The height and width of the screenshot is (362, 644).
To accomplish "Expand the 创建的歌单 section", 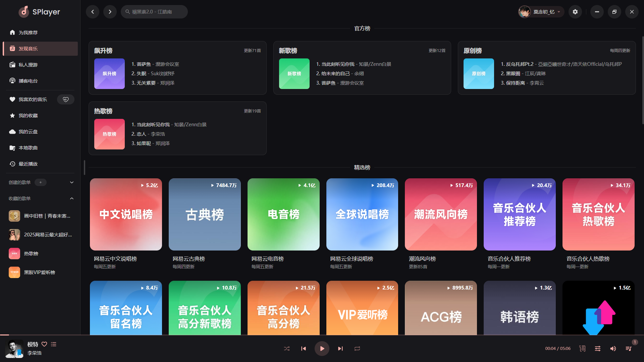I will click(71, 182).
